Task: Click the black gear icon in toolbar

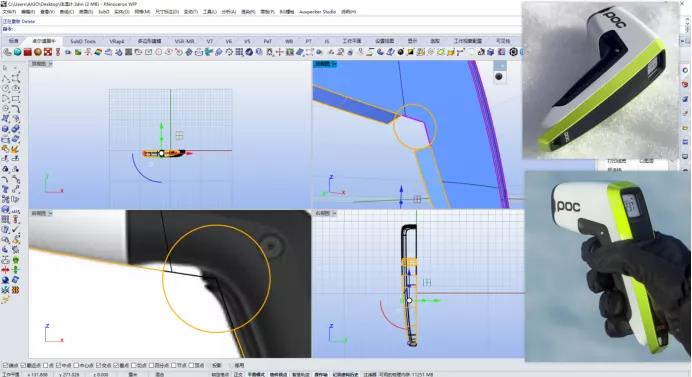Action: click(x=513, y=52)
